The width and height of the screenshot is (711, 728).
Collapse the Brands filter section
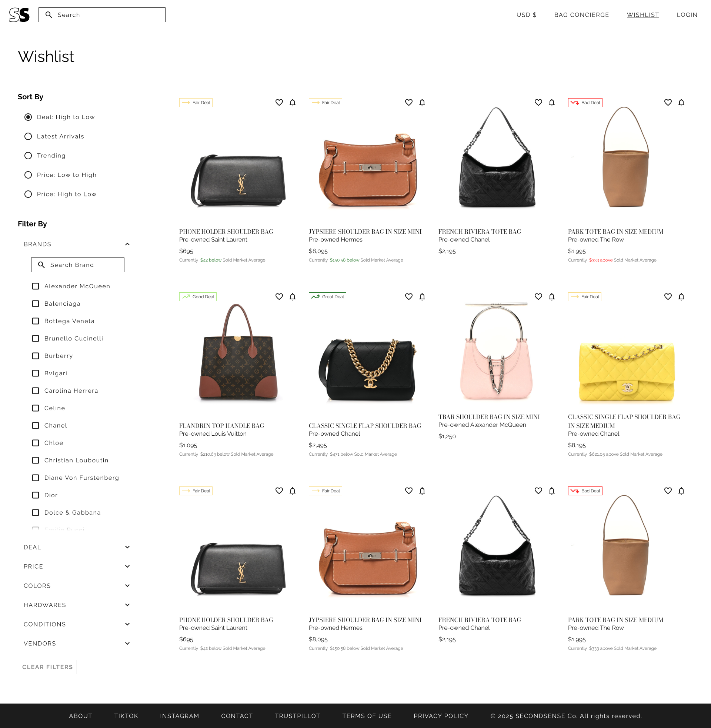[127, 244]
